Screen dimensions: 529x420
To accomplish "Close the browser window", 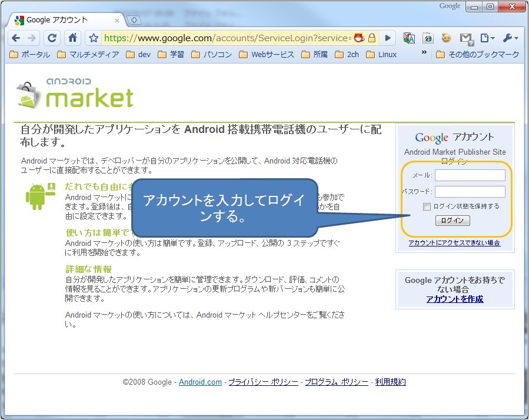I will coord(511,6).
